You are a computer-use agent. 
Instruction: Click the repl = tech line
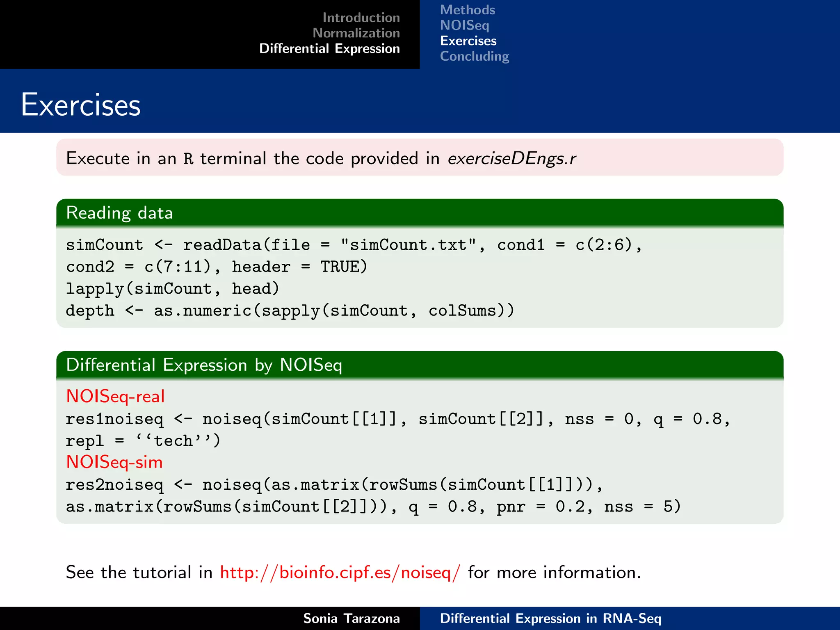point(144,441)
